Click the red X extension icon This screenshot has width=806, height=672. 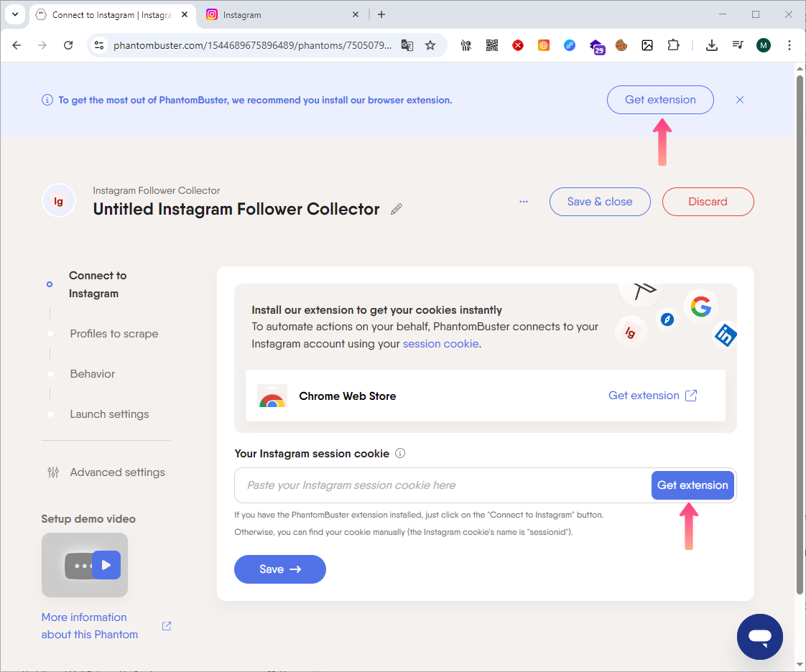pyautogui.click(x=518, y=45)
